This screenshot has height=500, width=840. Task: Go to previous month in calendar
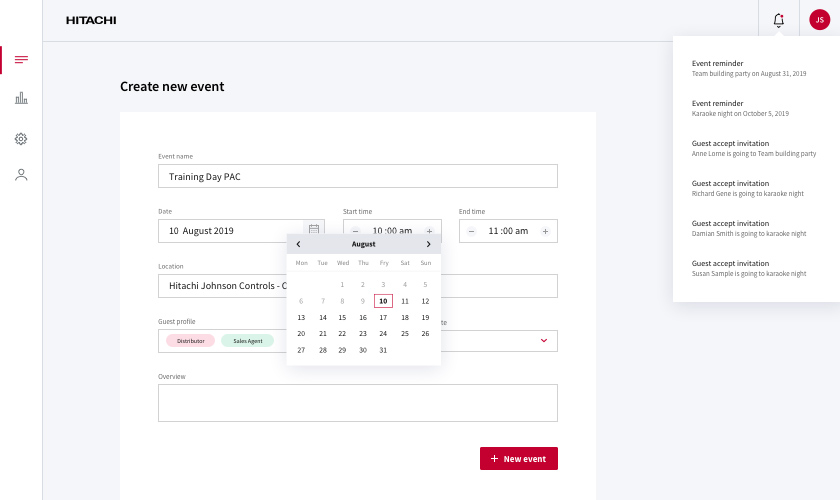point(298,244)
